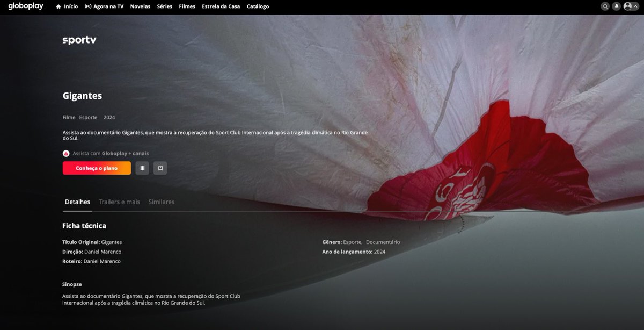This screenshot has width=644, height=330.
Task: Click the user profile avatar
Action: coord(627,6)
